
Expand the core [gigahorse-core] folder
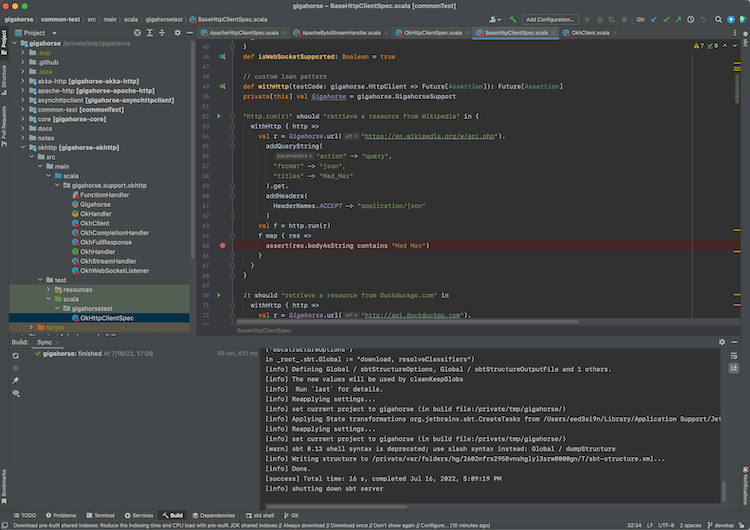[22, 119]
